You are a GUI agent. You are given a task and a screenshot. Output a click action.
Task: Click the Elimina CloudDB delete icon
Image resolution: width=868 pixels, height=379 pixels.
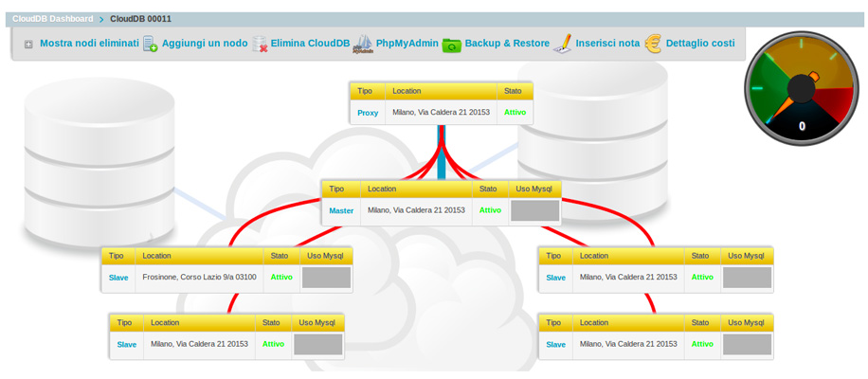pyautogui.click(x=260, y=44)
